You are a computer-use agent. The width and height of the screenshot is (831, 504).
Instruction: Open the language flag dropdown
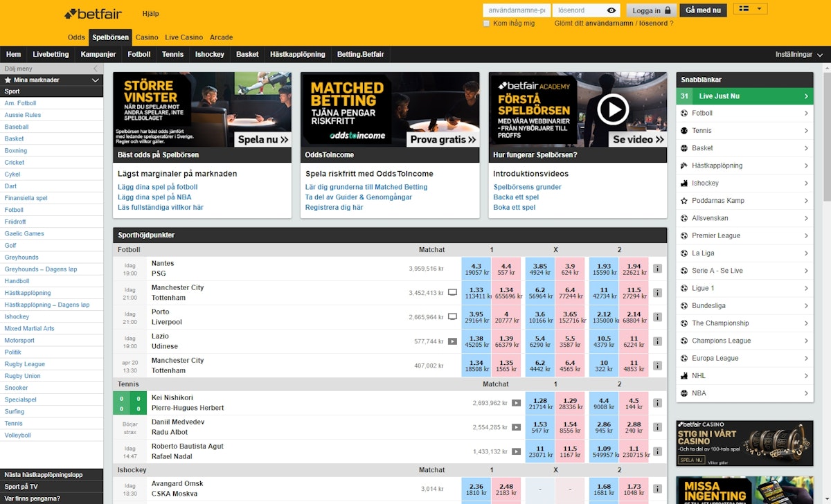point(750,9)
